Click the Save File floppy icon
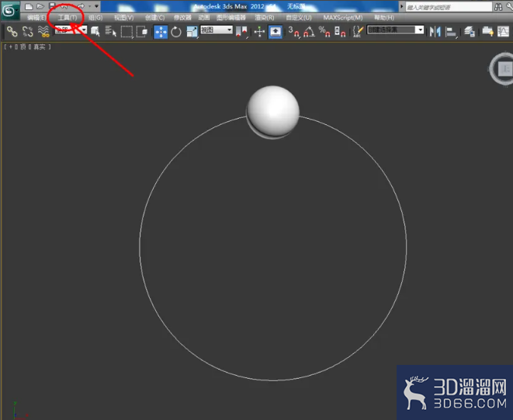This screenshot has width=513, height=420. click(x=52, y=5)
